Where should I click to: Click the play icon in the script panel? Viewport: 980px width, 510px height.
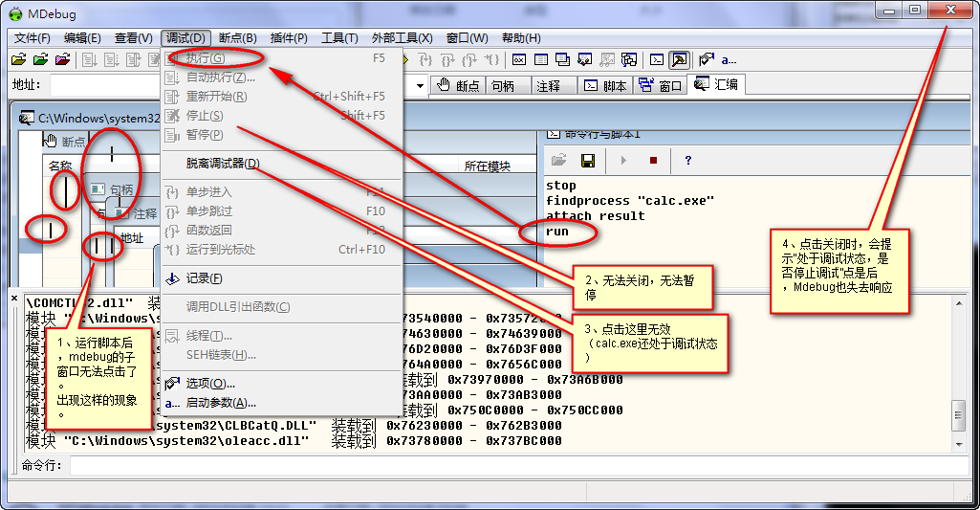click(x=623, y=161)
